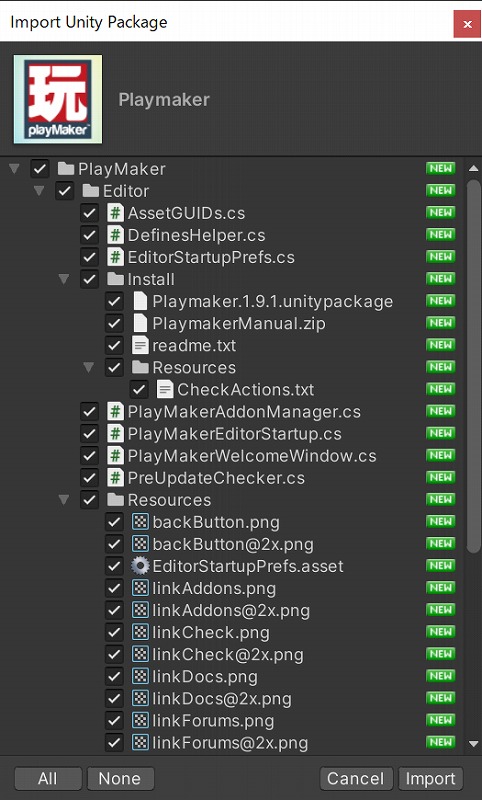
Task: Click the file icon for Playmaker.1.9.1.unitypackage
Action: [x=140, y=301]
